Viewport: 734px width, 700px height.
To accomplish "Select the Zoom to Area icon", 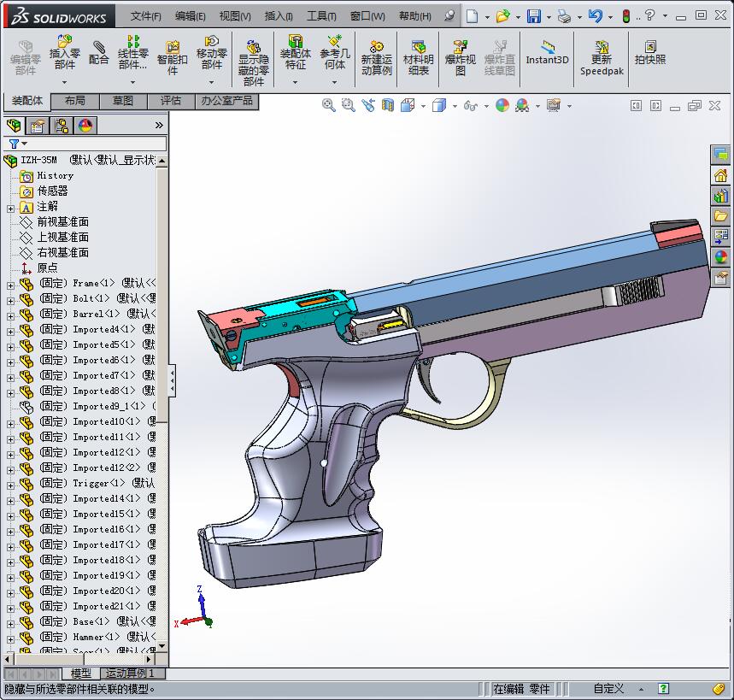I will pos(348,105).
